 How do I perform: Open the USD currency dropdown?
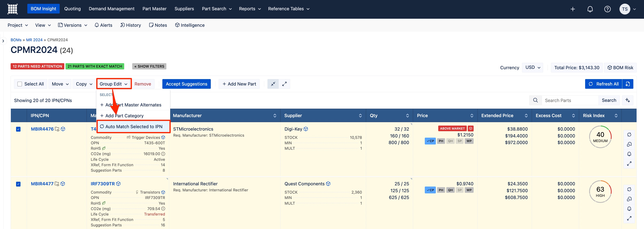pos(532,68)
